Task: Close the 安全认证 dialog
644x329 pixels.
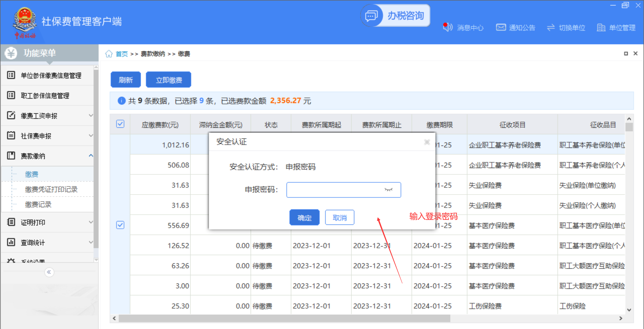Action: click(427, 142)
